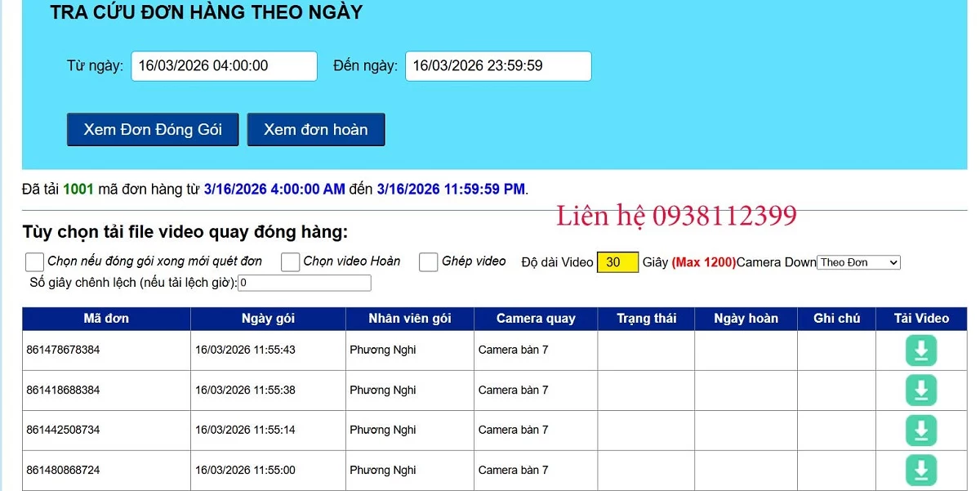The image size is (980, 491).
Task: Select the 'Đến ngày' date field
Action: point(498,66)
